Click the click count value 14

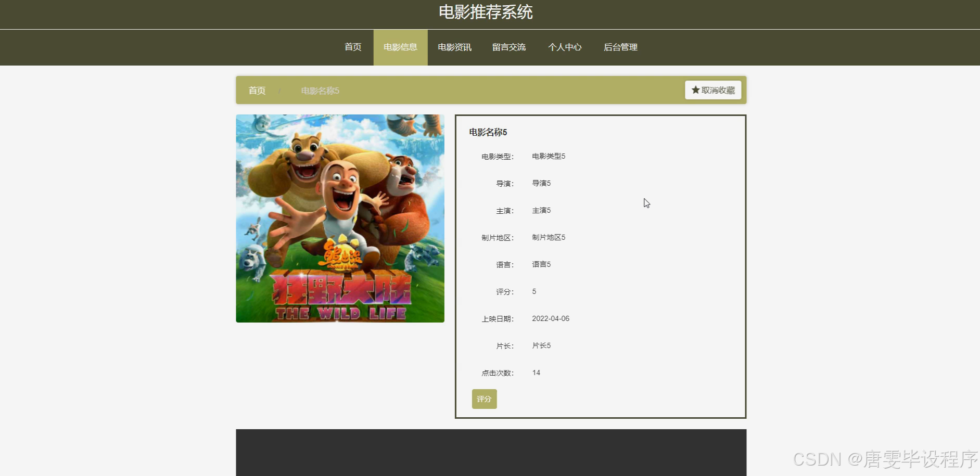click(x=536, y=372)
